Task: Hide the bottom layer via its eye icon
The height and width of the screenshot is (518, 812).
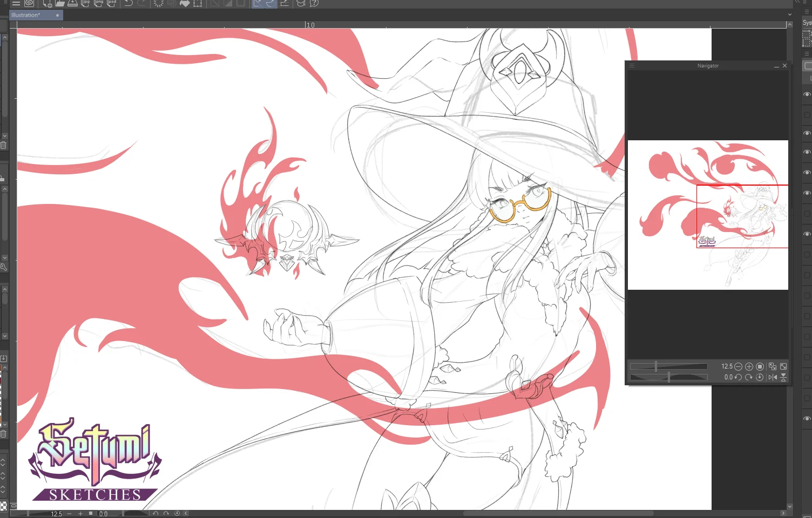Action: point(807,418)
